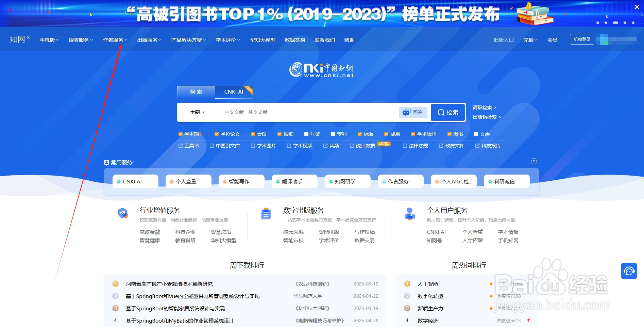Expand the 充值 dropdown

529,39
